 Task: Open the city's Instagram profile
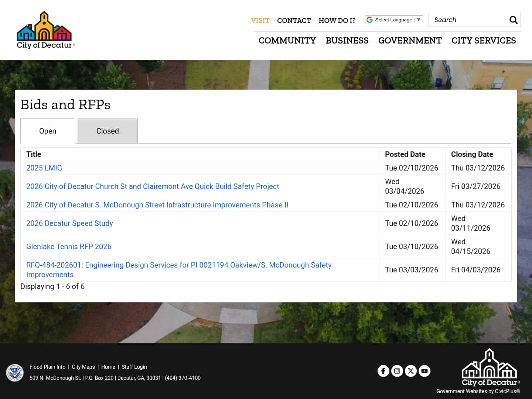click(397, 371)
